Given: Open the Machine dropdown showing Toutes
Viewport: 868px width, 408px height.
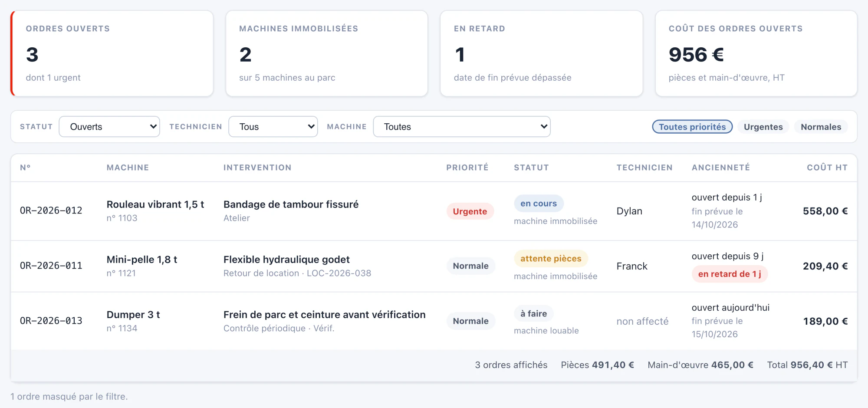Looking at the screenshot, I should (x=462, y=127).
